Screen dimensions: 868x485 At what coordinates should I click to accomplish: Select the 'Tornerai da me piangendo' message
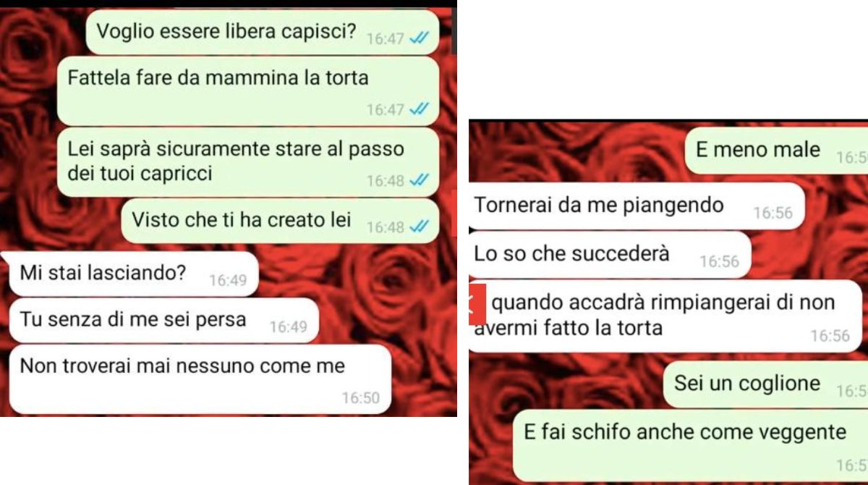point(637,206)
